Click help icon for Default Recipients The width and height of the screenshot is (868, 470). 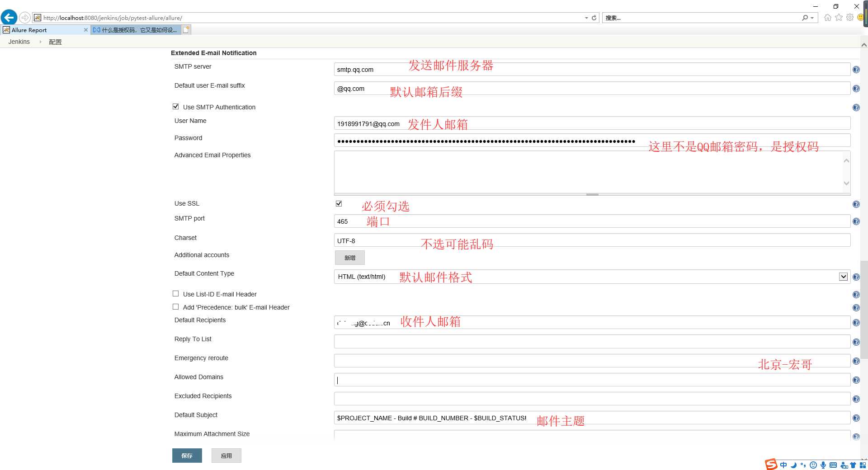[x=856, y=323]
